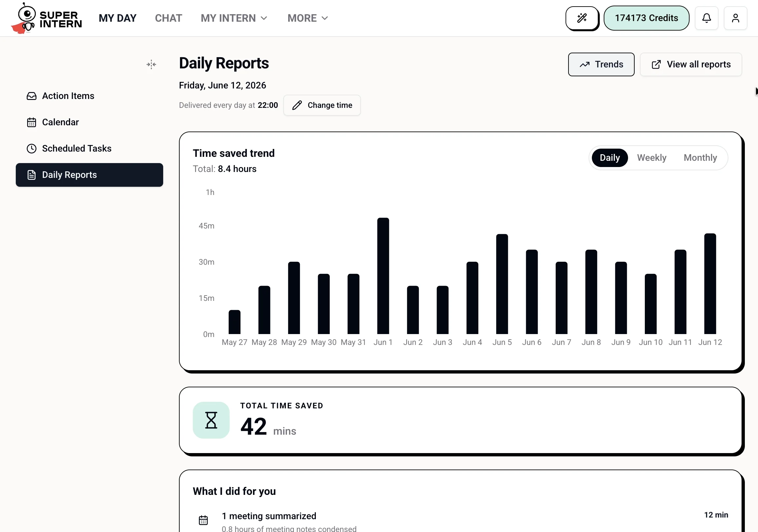Click the Scheduled Tasks clock icon
Screen dimensions: 758x532
coord(31,149)
